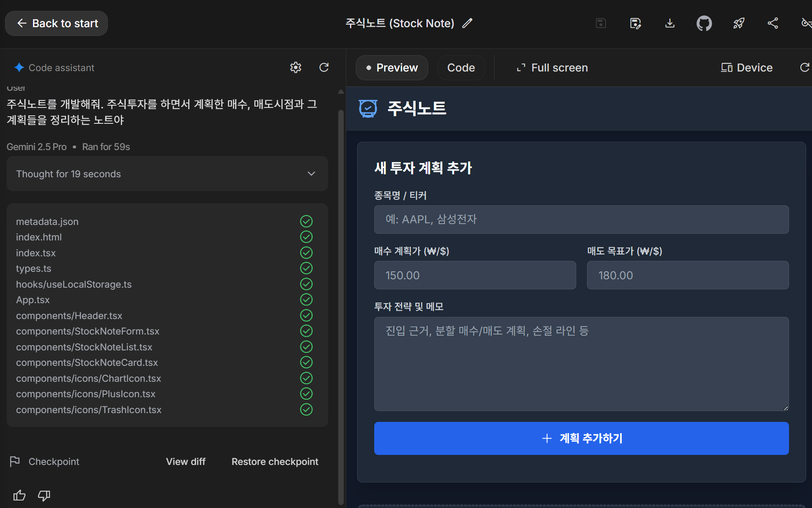Image resolution: width=812 pixels, height=508 pixels.
Task: Open the Device preview selector
Action: click(x=747, y=68)
